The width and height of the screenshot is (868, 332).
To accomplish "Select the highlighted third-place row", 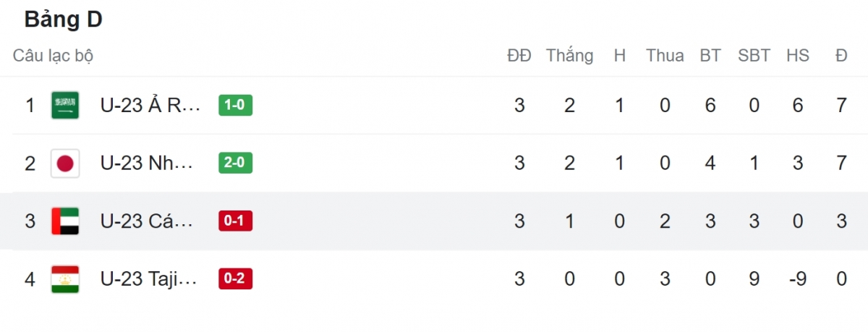I will [x=434, y=221].
